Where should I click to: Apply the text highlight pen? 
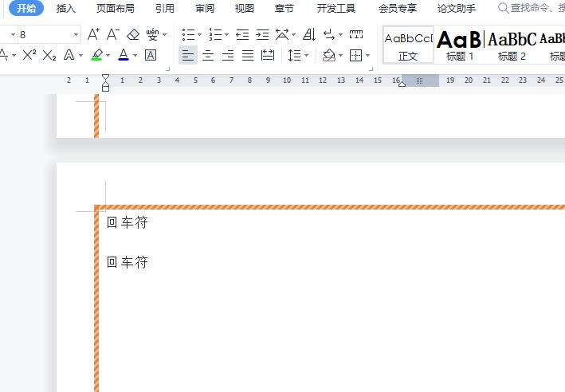[x=96, y=55]
